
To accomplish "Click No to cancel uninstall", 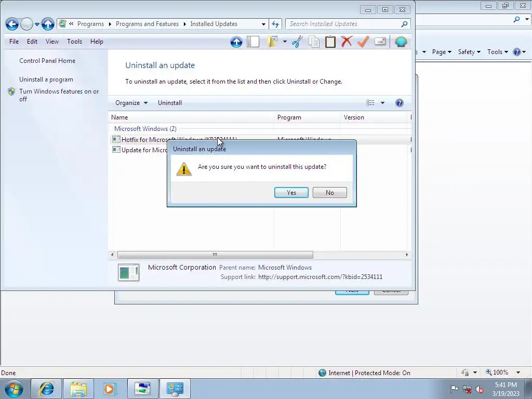I will (x=330, y=192).
